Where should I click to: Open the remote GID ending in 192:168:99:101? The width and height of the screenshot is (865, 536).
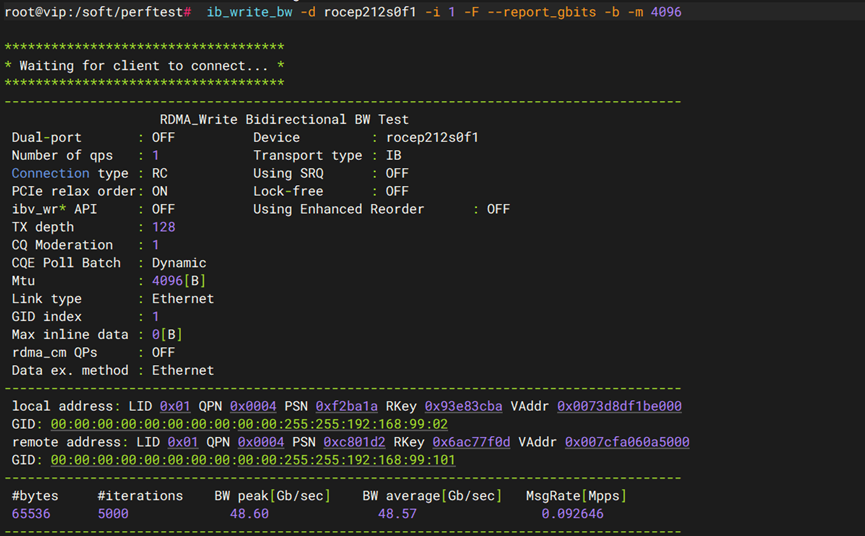[253, 460]
